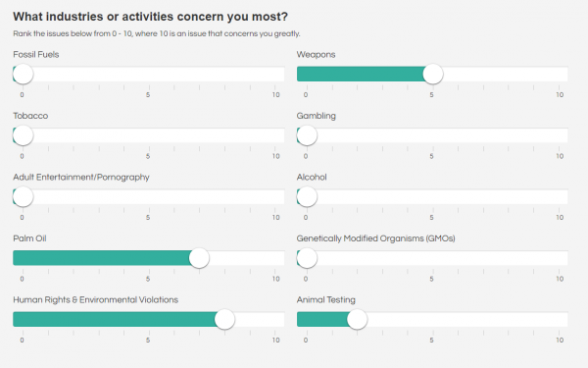The height and width of the screenshot is (368, 588).
Task: Set Gambling slider to 5
Action: [x=433, y=135]
